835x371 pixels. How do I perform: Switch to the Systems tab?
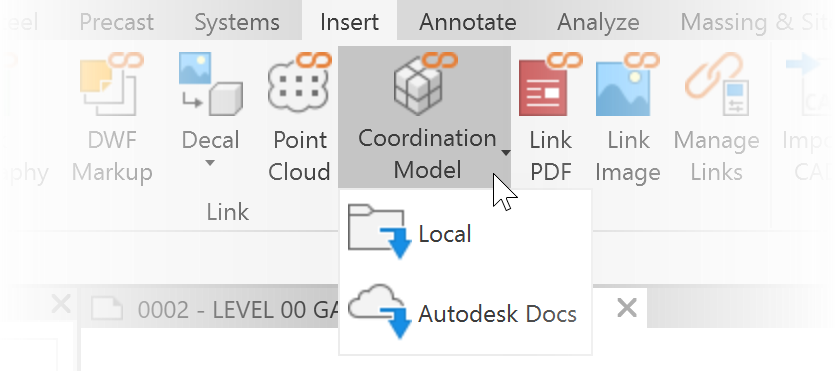237,22
